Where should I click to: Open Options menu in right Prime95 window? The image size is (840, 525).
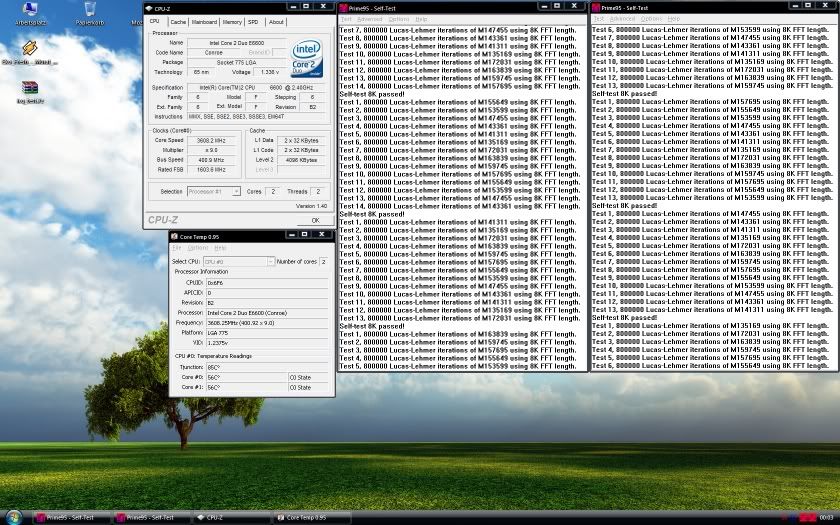651,19
